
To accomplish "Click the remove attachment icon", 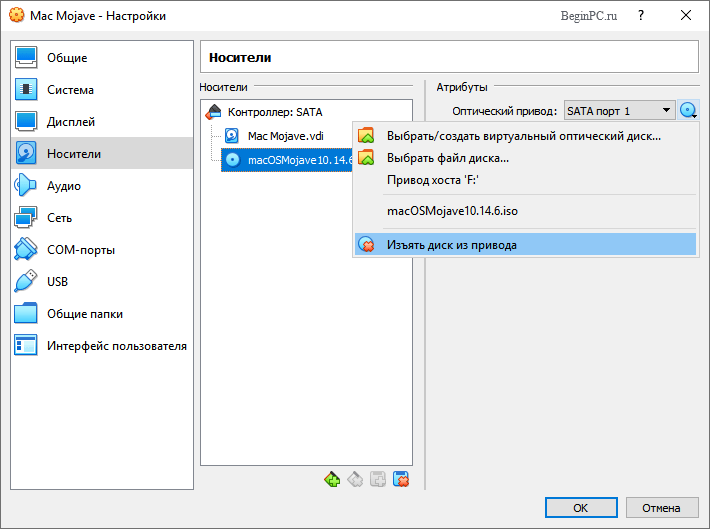I will coord(401,479).
